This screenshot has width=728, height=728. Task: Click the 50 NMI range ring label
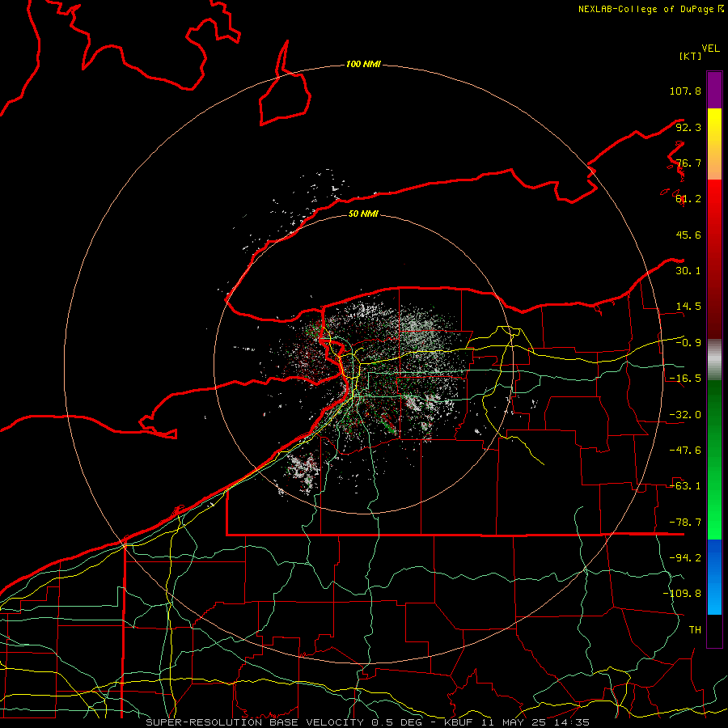363,214
